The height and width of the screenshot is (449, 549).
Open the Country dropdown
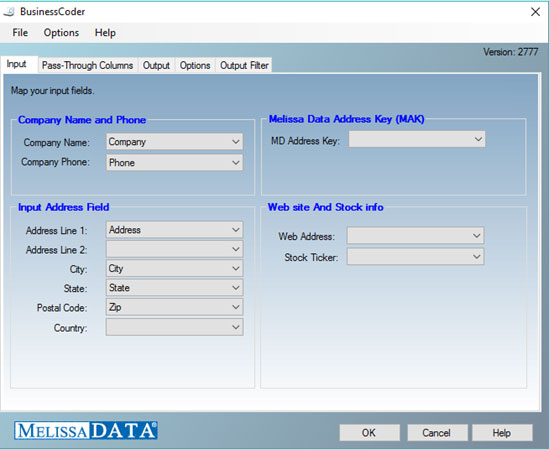pos(174,327)
